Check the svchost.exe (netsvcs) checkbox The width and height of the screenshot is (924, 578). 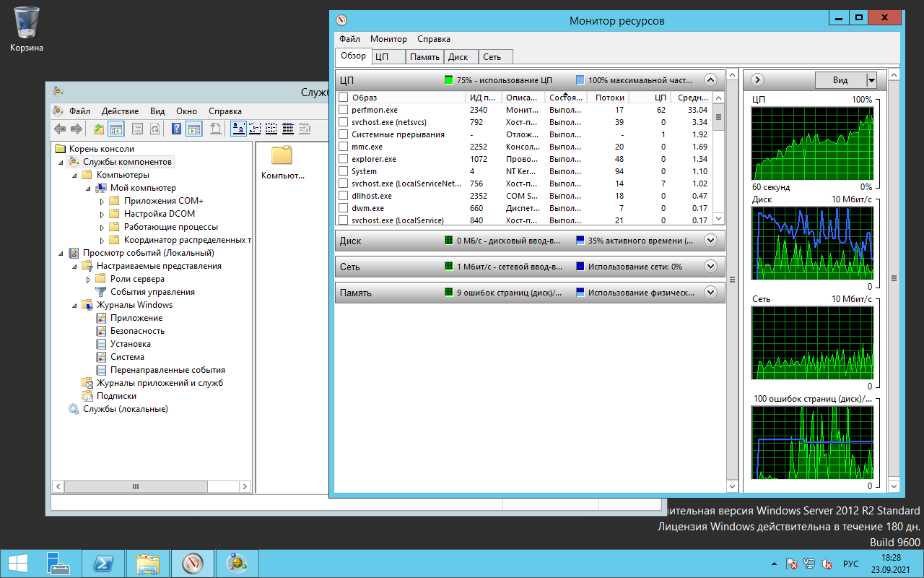pos(344,122)
